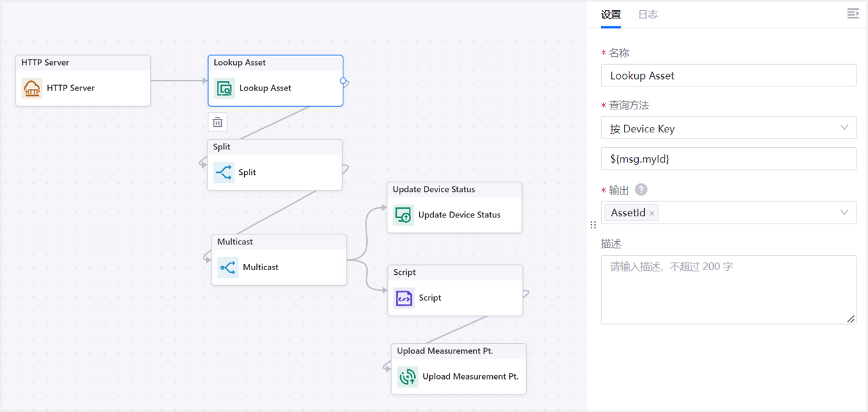Image resolution: width=868 pixels, height=412 pixels.
Task: Select the Update Device Status icon
Action: tap(404, 215)
